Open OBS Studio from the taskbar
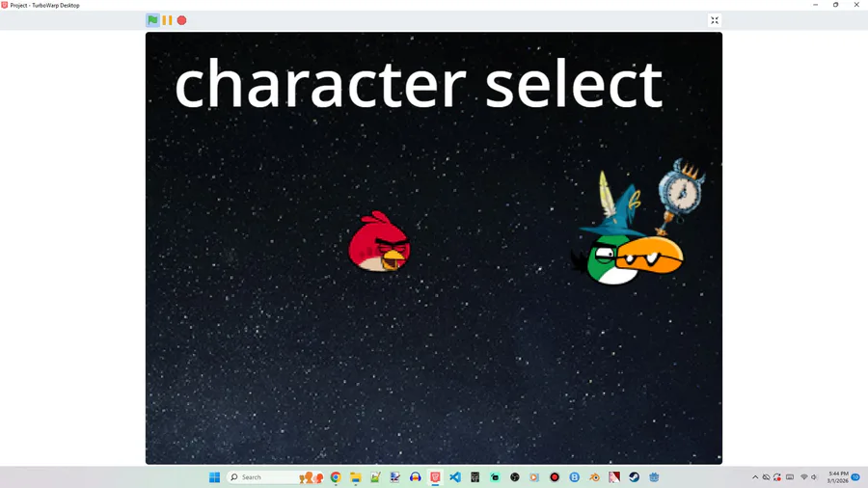This screenshot has width=868, height=488. click(x=515, y=477)
